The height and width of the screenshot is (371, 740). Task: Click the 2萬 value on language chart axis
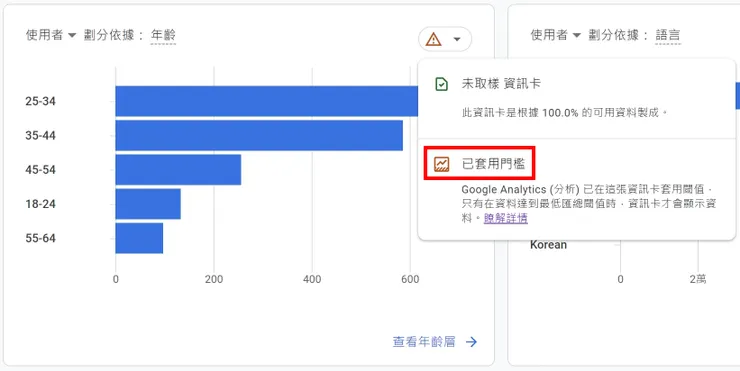[x=698, y=279]
